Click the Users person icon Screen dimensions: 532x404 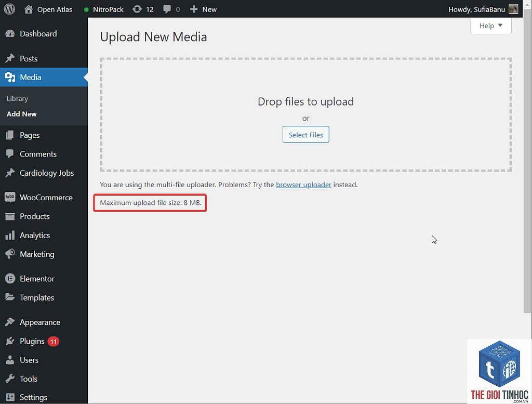[x=10, y=360]
